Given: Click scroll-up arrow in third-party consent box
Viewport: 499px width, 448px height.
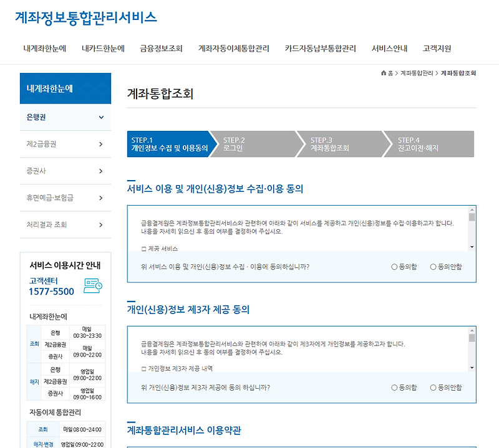Looking at the screenshot, I should coord(472,331).
